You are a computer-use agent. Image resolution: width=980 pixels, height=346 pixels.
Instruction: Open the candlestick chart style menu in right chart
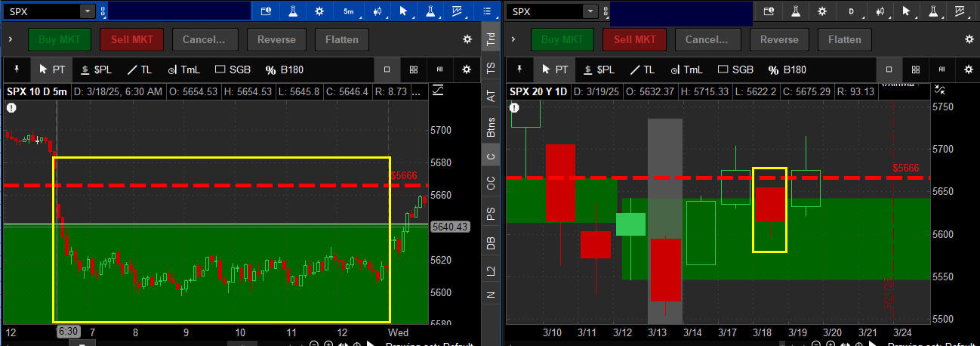(x=879, y=11)
